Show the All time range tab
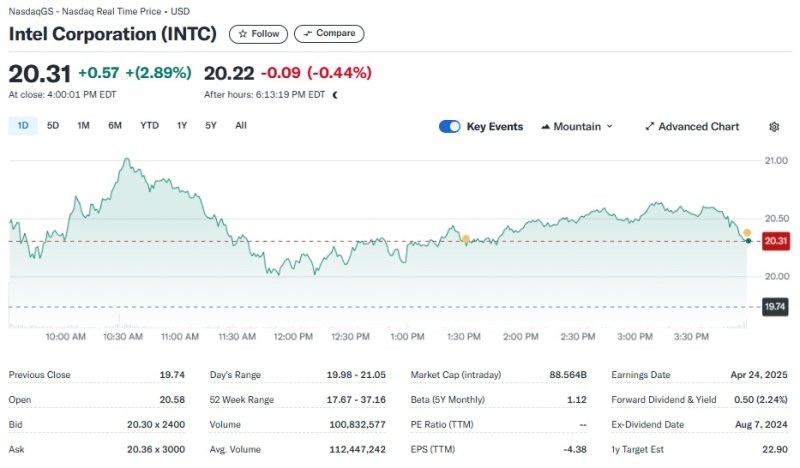 point(241,126)
